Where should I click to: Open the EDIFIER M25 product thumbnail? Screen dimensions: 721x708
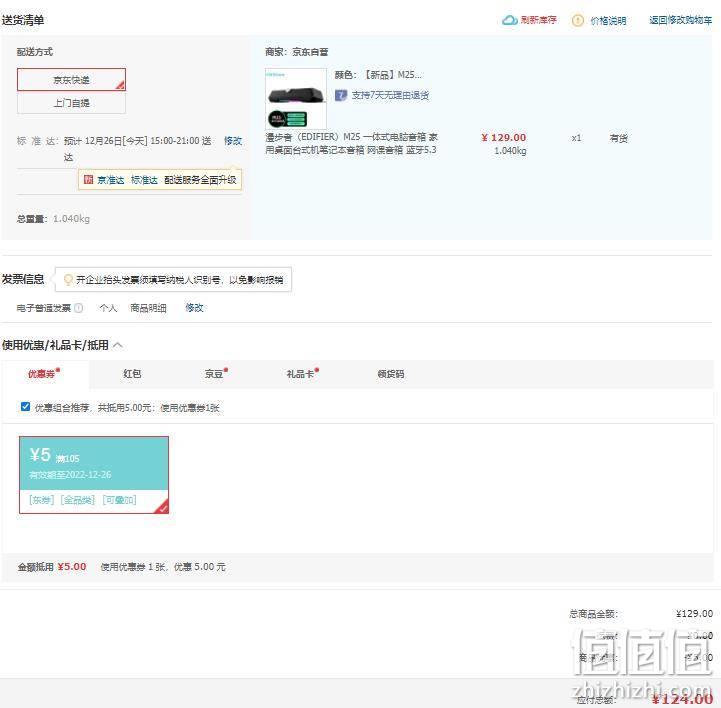coord(296,98)
